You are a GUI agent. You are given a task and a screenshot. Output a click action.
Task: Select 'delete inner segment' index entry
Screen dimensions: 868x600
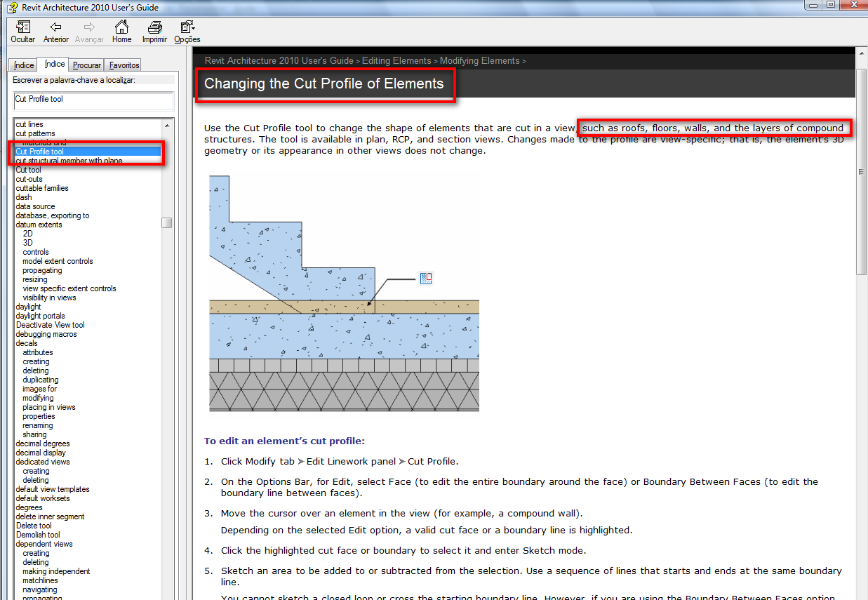(51, 516)
